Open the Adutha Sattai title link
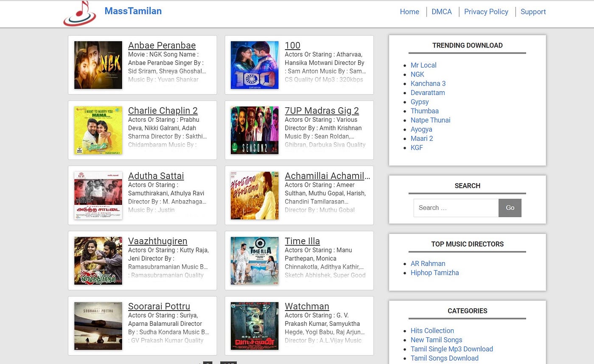Viewport: 594px width, 364px height. 156,176
